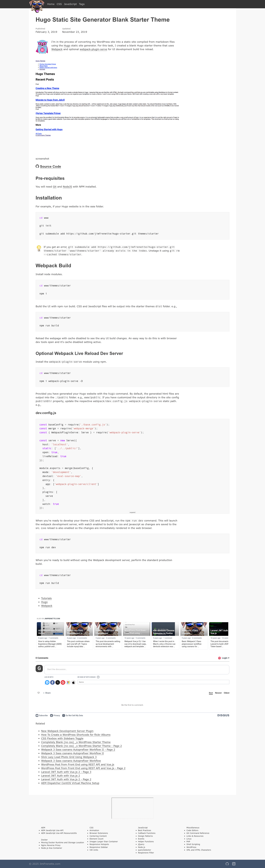Log in with X (Twitter) icon
265x868 pixels.
pos(58,682)
